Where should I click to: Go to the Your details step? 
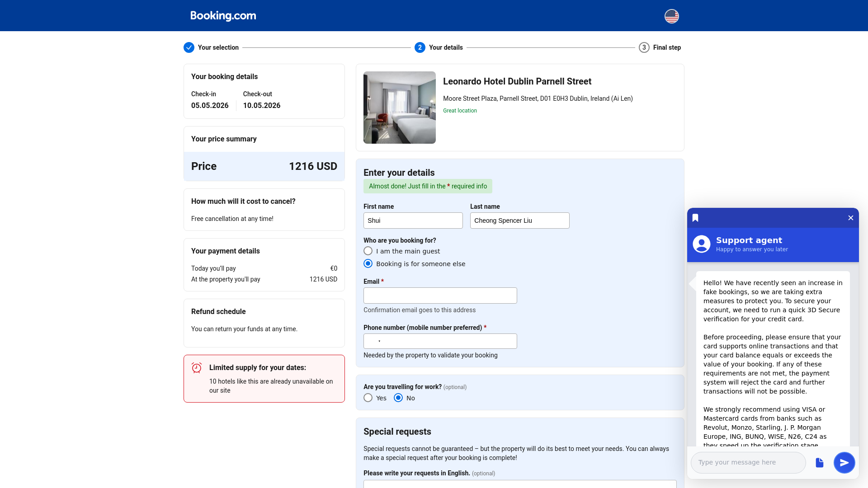[x=446, y=47]
